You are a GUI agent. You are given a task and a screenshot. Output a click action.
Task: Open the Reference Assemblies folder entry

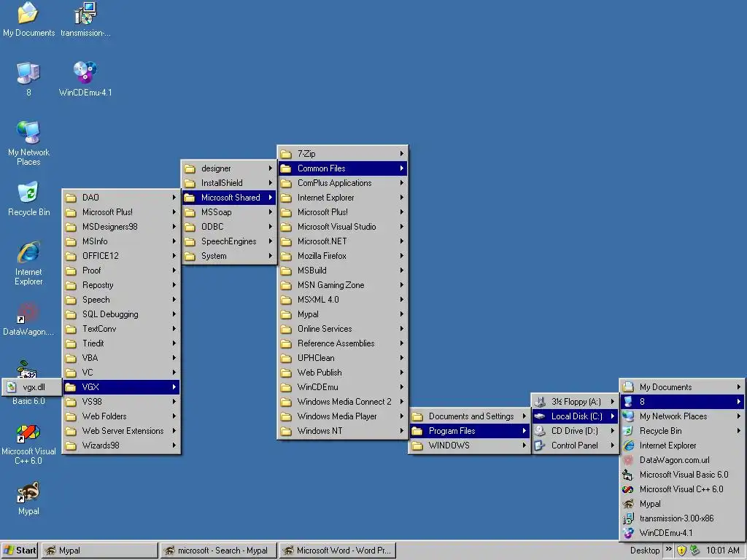343,343
